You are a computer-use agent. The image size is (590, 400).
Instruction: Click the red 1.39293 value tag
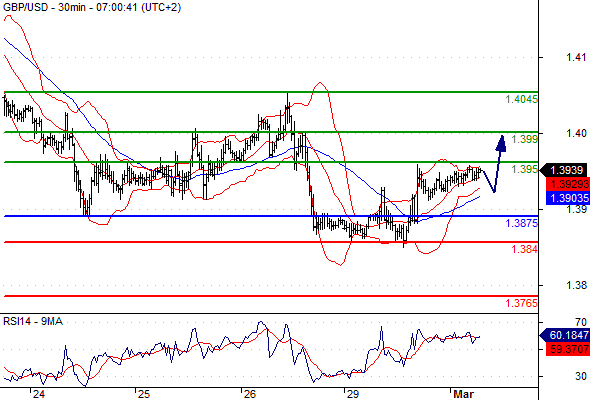tap(567, 184)
